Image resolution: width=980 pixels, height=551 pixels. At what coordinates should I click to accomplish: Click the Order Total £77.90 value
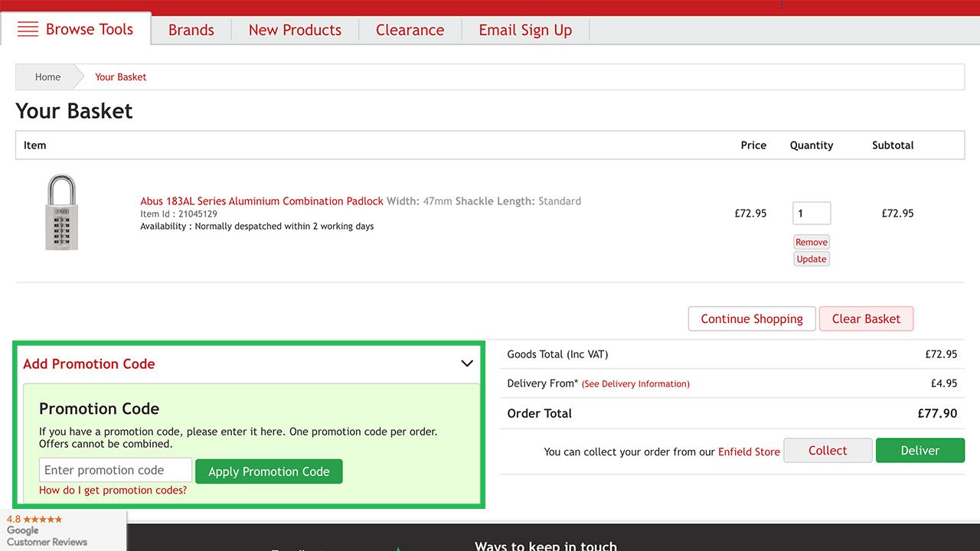[937, 413]
